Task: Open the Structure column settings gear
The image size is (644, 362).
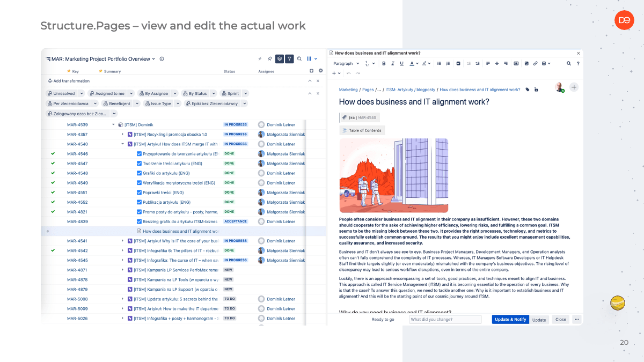Action: click(321, 71)
